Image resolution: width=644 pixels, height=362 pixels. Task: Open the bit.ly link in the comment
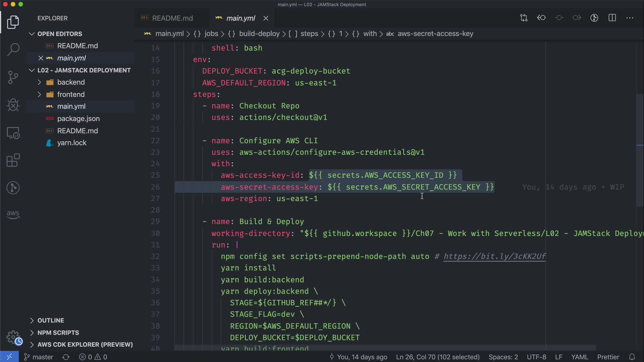click(494, 256)
